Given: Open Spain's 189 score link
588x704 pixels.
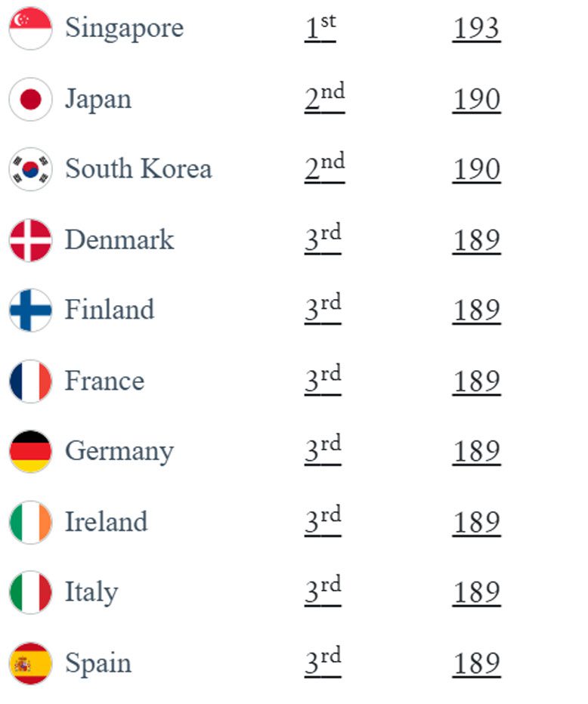Looking at the screenshot, I should 476,664.
